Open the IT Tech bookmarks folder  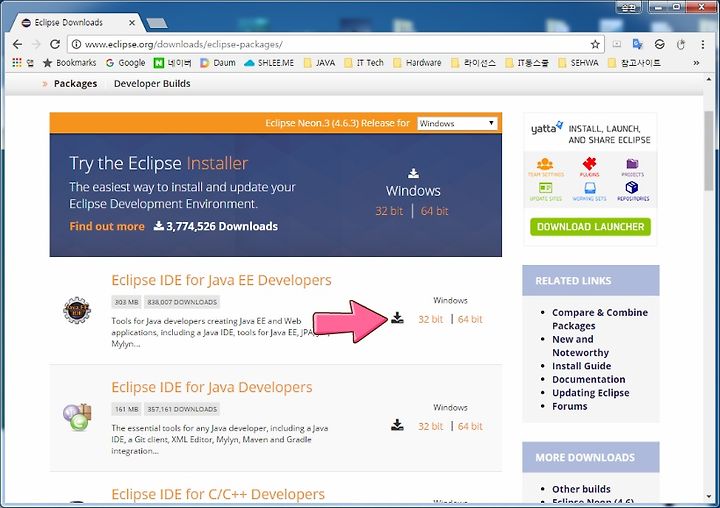[x=364, y=62]
